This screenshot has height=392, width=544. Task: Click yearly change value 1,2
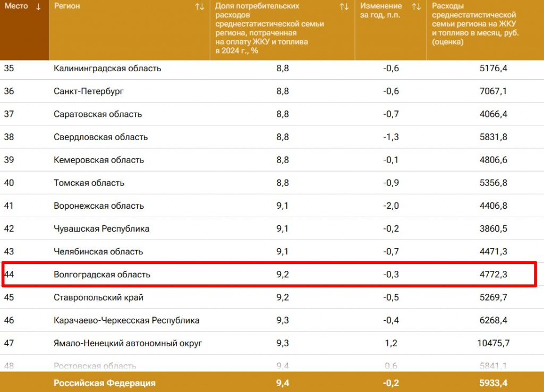point(391,343)
